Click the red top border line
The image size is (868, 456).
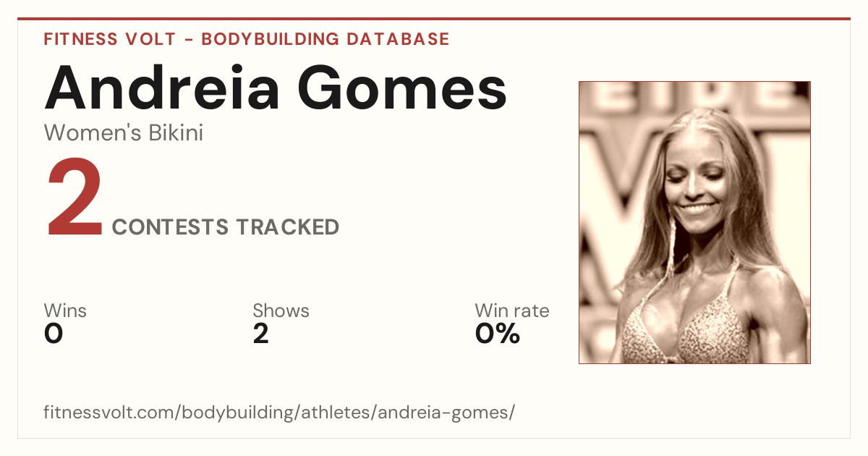[x=434, y=19]
